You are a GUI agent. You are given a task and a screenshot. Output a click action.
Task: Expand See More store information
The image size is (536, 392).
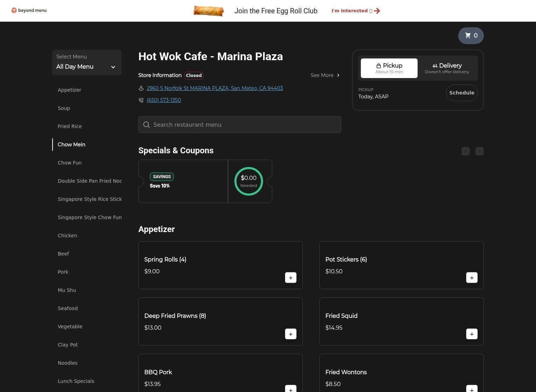tap(325, 75)
